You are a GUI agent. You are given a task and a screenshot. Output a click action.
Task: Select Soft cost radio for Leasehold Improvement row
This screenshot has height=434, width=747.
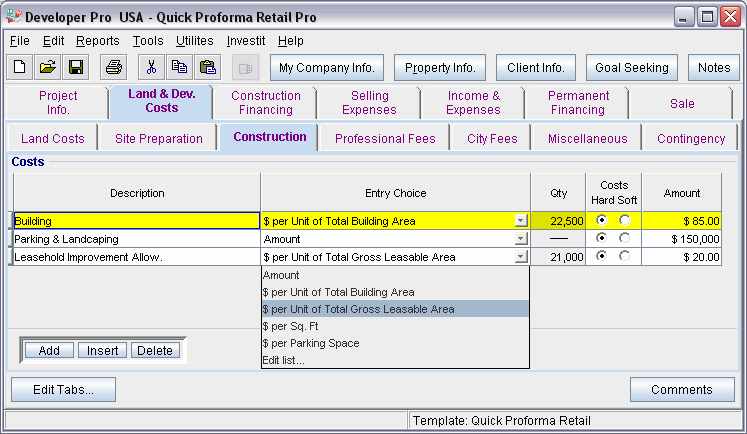pyautogui.click(x=625, y=256)
